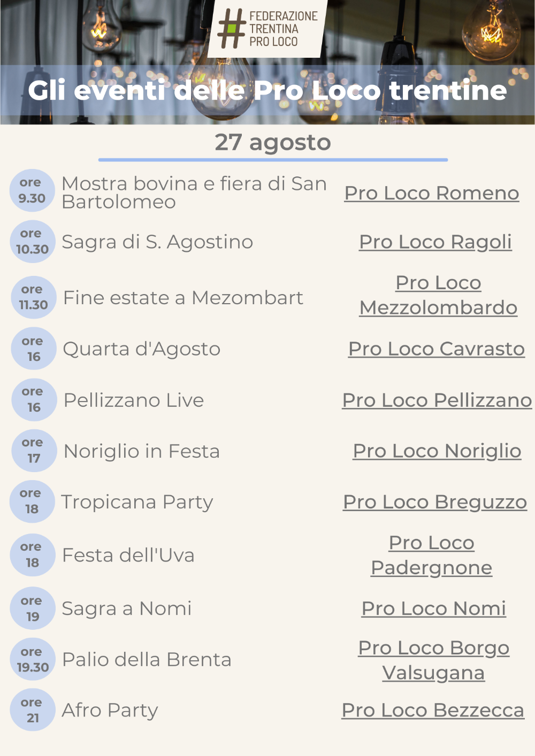Open the Pro Loco Nomi link
This screenshot has height=756, width=535.
434,608
